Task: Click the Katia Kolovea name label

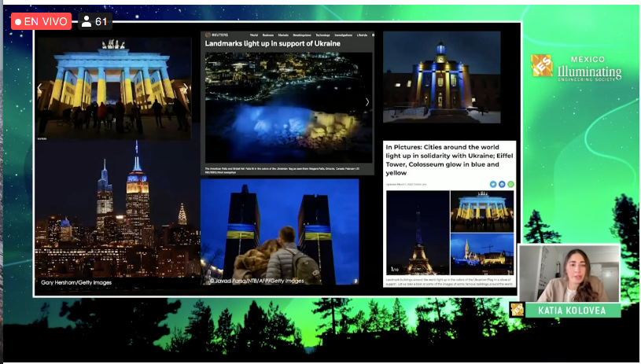Action: [x=573, y=311]
